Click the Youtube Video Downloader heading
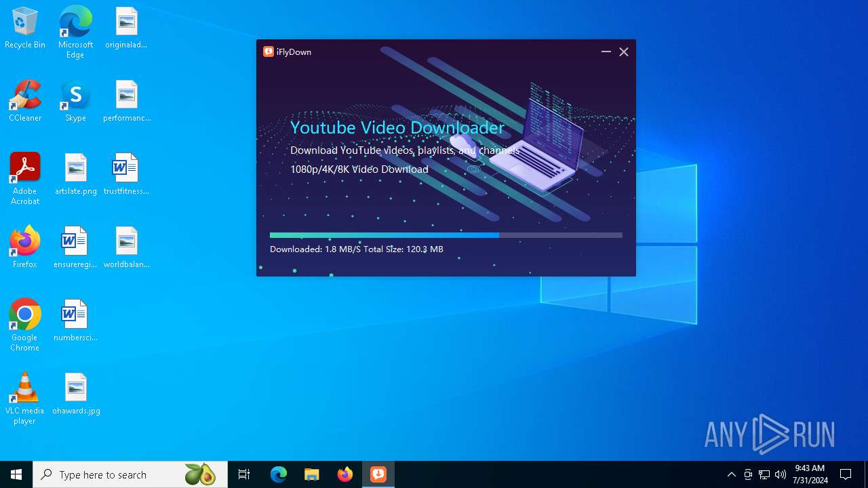Viewport: 868px width, 488px height. (397, 127)
